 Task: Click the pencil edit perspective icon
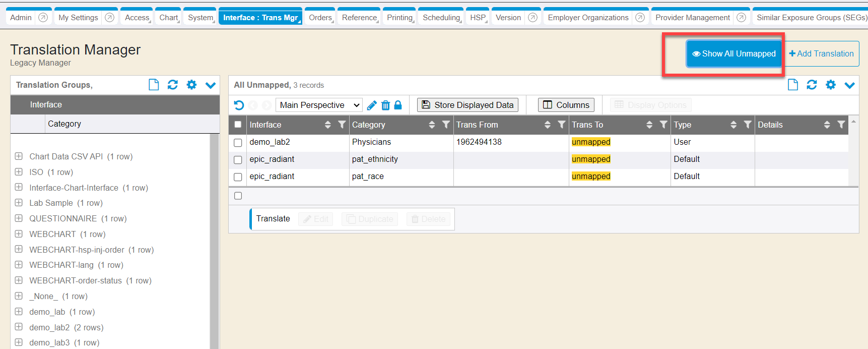click(x=372, y=105)
